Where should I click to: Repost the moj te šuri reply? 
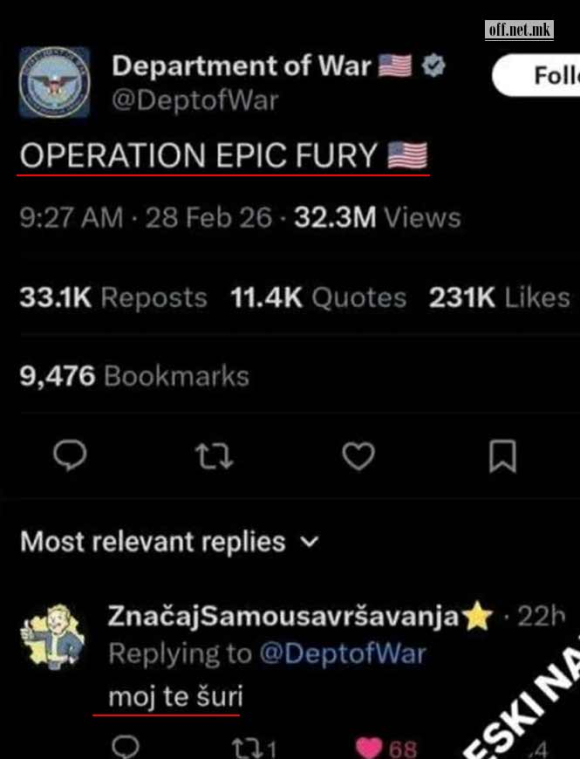click(246, 748)
